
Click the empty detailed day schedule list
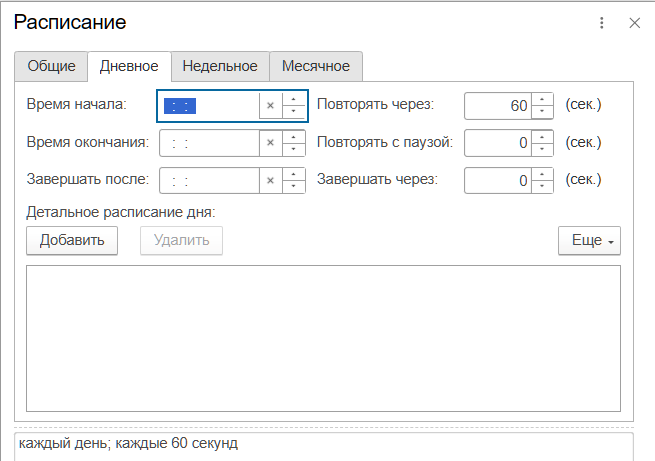(x=323, y=338)
